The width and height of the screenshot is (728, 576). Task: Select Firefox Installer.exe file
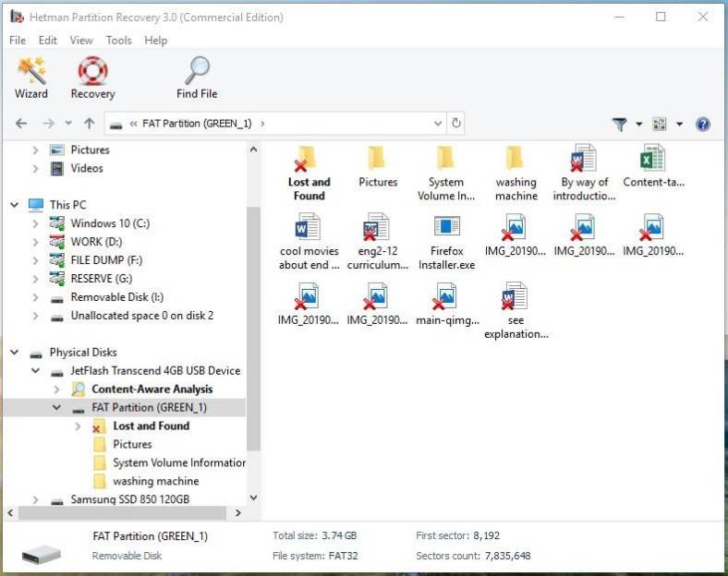[x=446, y=242]
